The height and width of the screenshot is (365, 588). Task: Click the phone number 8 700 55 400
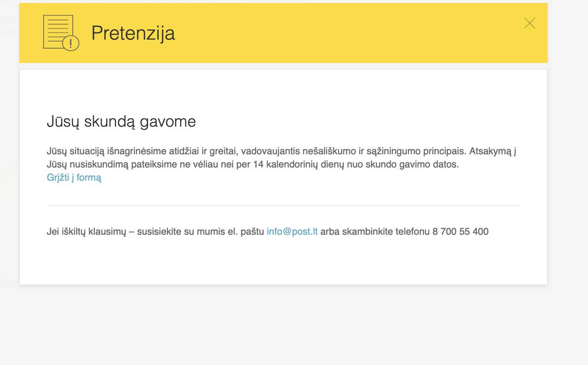461,232
